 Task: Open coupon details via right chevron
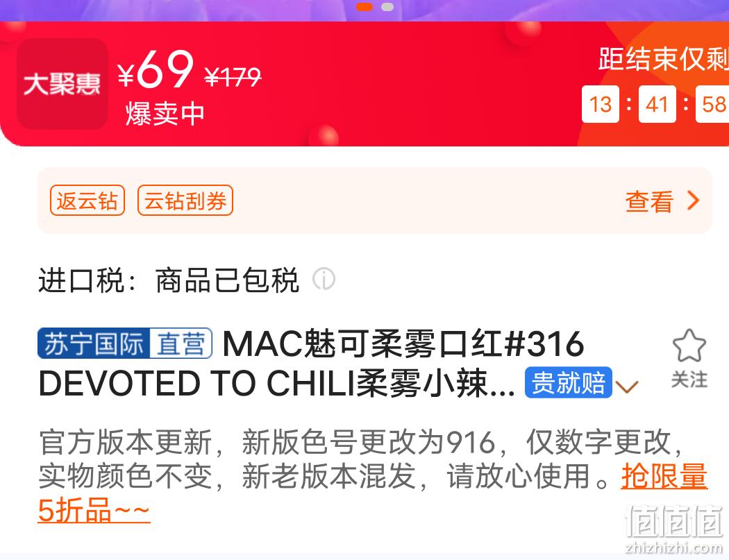pyautogui.click(x=693, y=201)
